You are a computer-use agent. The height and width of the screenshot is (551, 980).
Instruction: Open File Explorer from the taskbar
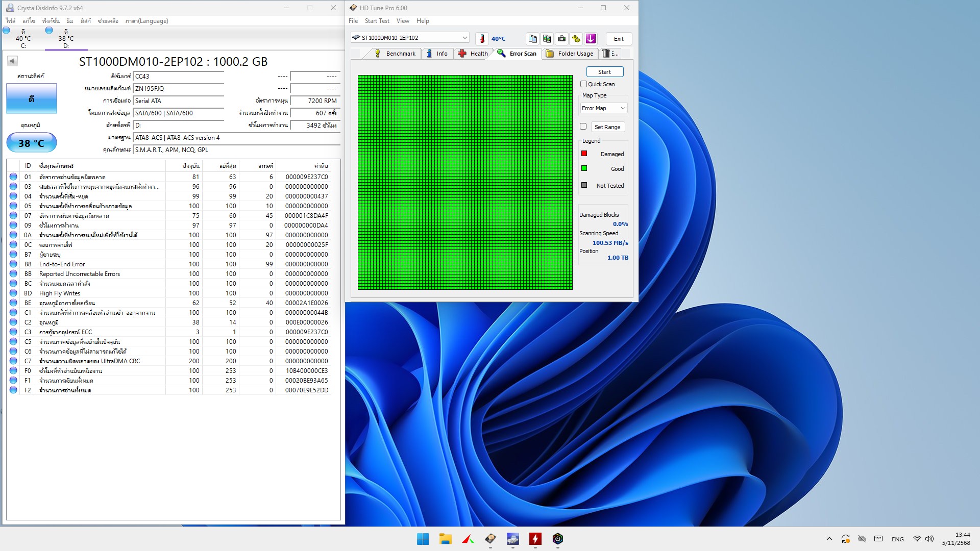[x=445, y=539]
